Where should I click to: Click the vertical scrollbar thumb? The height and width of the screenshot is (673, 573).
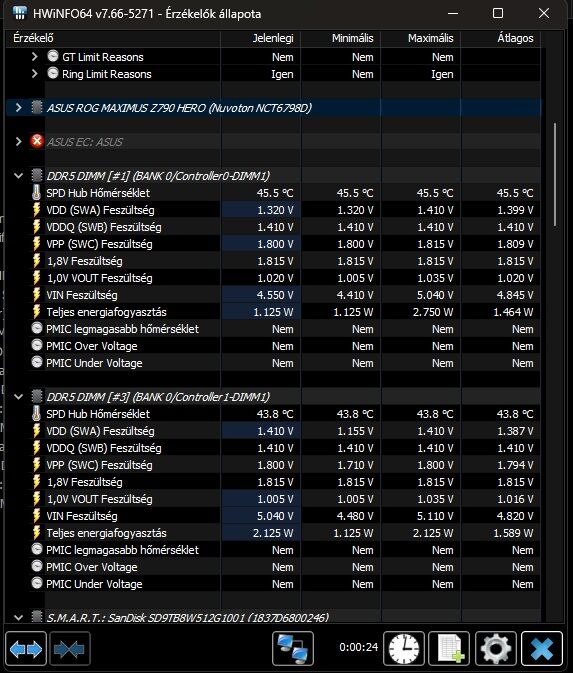click(x=555, y=174)
